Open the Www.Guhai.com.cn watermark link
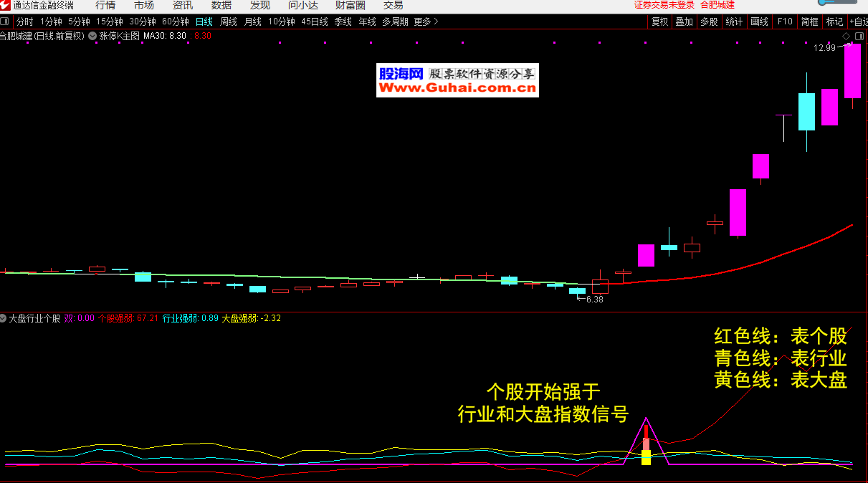Image resolution: width=868 pixels, height=483 pixels. (x=457, y=88)
